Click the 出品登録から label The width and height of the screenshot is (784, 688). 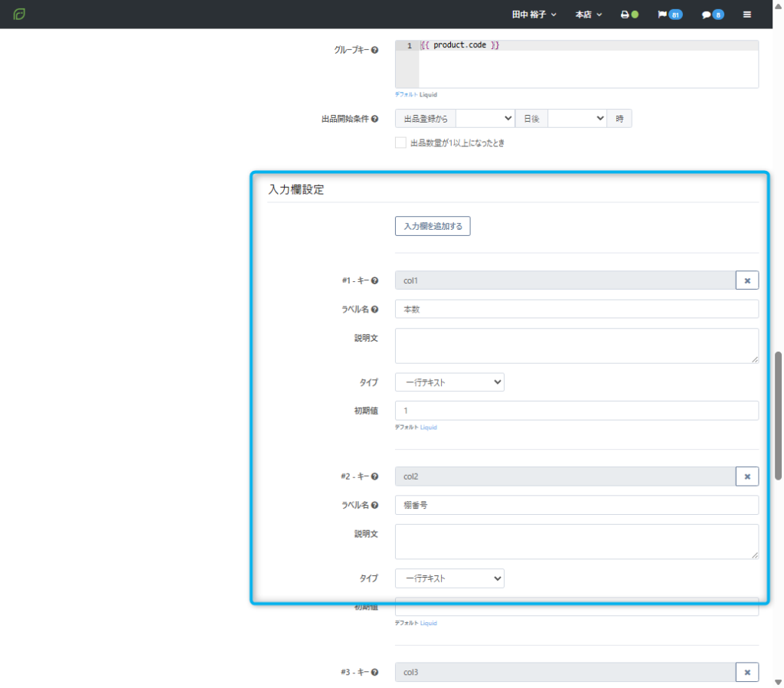click(x=426, y=119)
